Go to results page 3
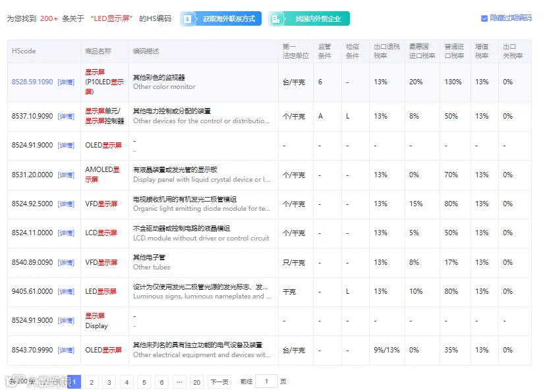Screen dimensions: 545x392 [109, 382]
